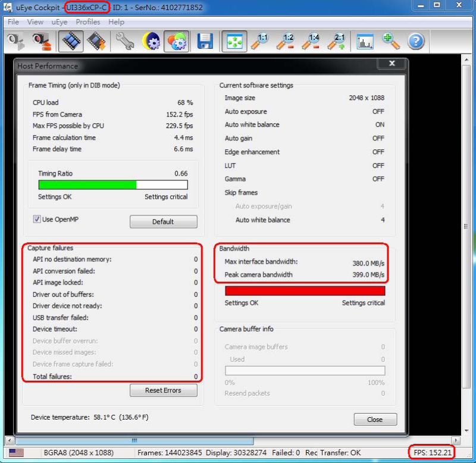Image resolution: width=476 pixels, height=463 pixels.
Task: Click the vertical scrollbar up arrow
Action: point(466,60)
